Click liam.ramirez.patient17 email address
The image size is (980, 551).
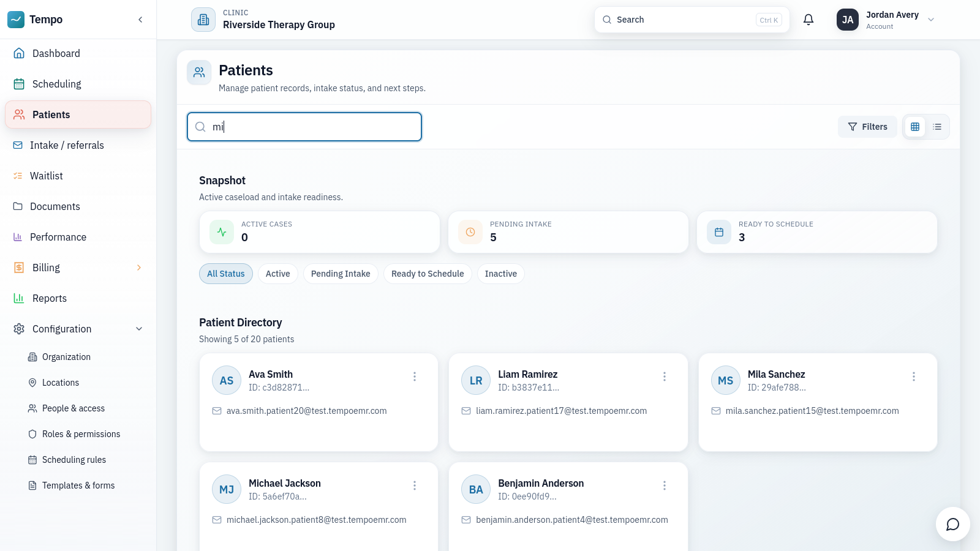[x=562, y=411]
